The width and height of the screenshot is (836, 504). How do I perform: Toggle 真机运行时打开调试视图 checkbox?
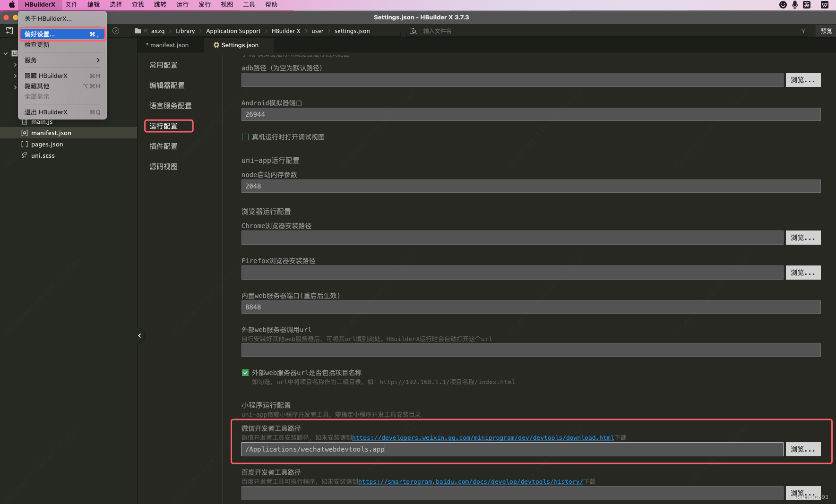(x=245, y=137)
